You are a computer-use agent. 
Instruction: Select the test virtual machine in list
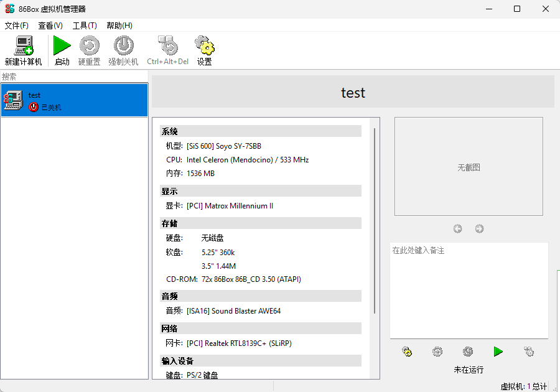75,100
